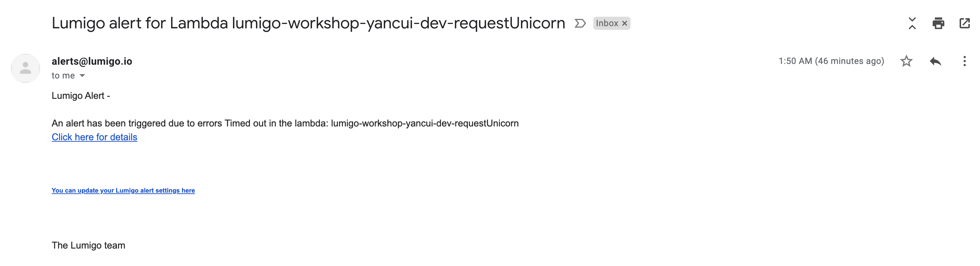Image resolution: width=980 pixels, height=266 pixels.
Task: Mark the email as important
Action: coord(580,24)
